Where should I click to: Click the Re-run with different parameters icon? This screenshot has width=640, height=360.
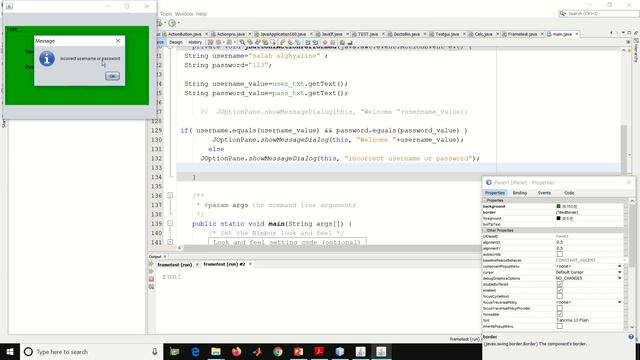click(x=151, y=271)
